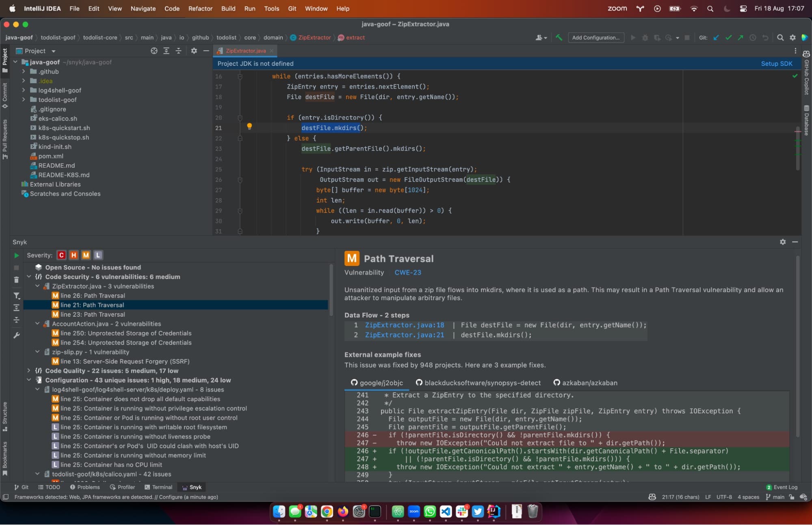
Task: Toggle Medium severity filter
Action: pos(86,255)
